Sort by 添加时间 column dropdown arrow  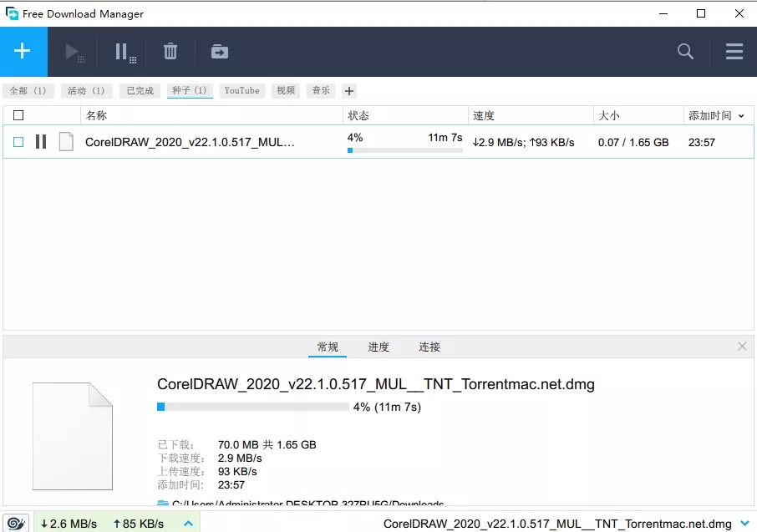(741, 116)
